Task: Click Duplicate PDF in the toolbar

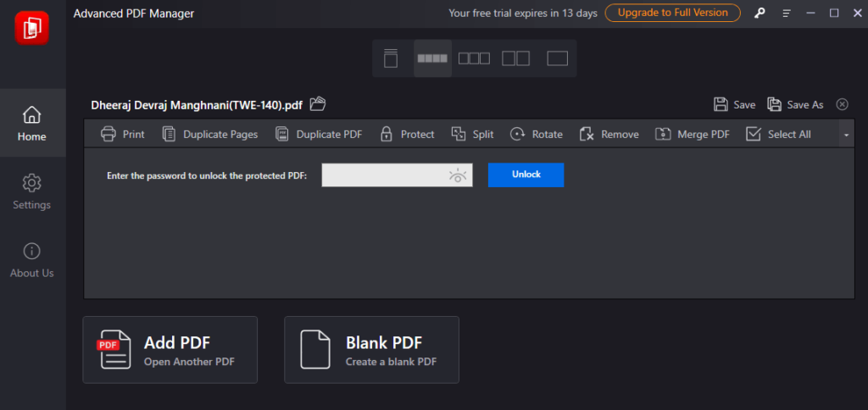Action: tap(319, 134)
